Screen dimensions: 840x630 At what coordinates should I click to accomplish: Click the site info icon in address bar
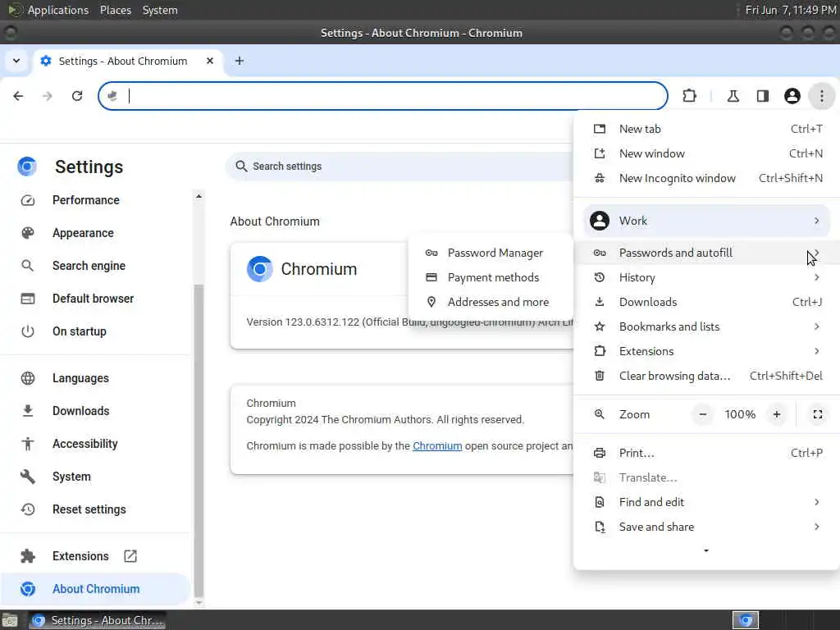(112, 96)
